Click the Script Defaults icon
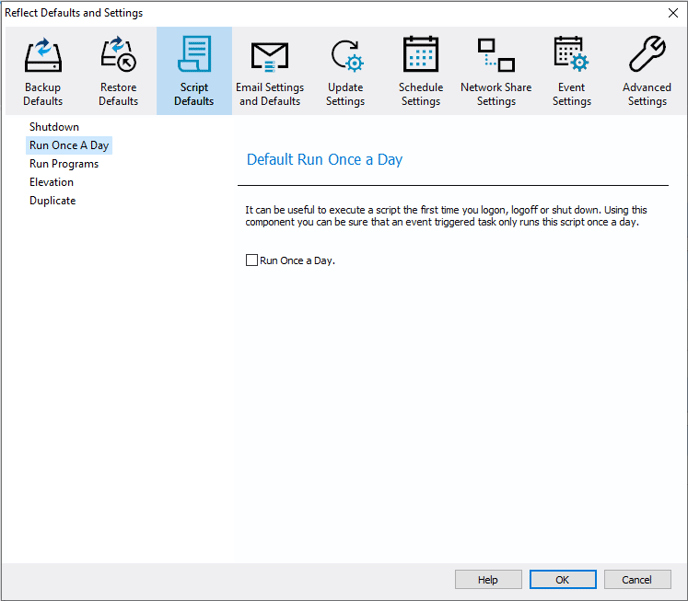688x601 pixels. coord(194,56)
